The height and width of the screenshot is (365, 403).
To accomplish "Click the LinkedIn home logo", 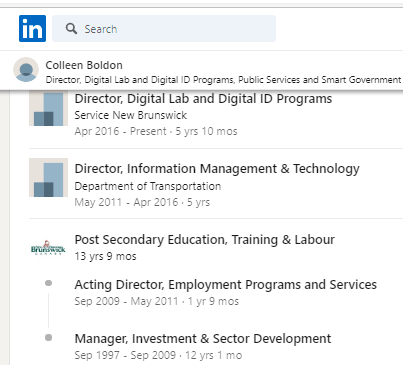I will pos(32,28).
